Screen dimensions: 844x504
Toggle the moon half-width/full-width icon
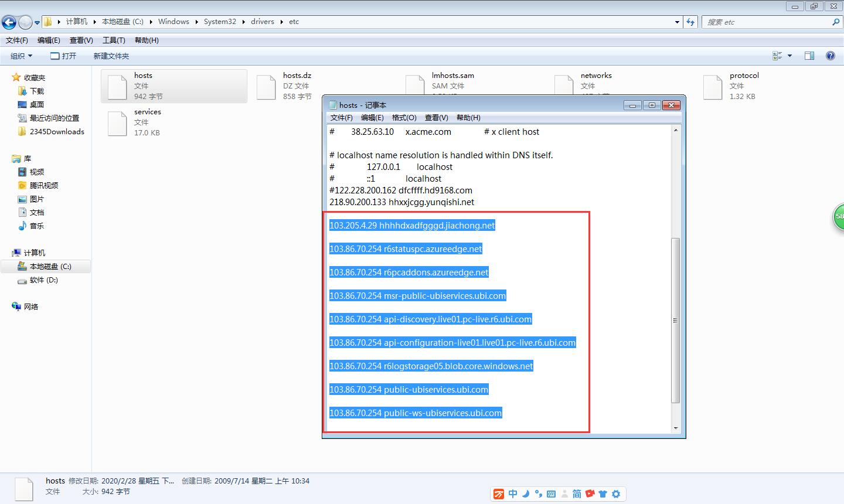coord(526,494)
